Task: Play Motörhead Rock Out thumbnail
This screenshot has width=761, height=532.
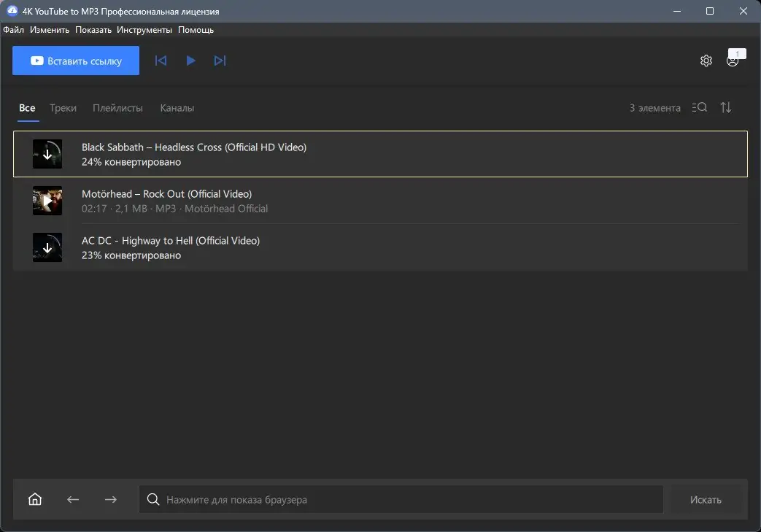Action: (x=47, y=201)
